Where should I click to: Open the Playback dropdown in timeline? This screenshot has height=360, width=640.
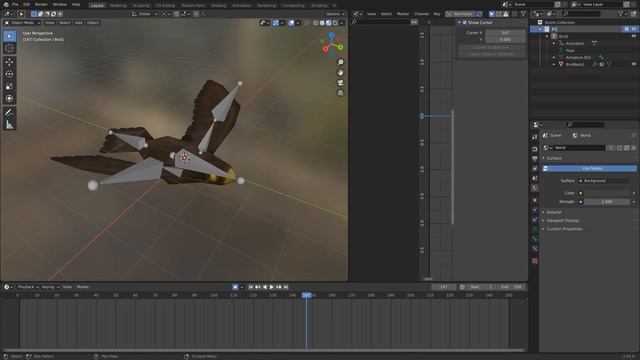pos(28,287)
